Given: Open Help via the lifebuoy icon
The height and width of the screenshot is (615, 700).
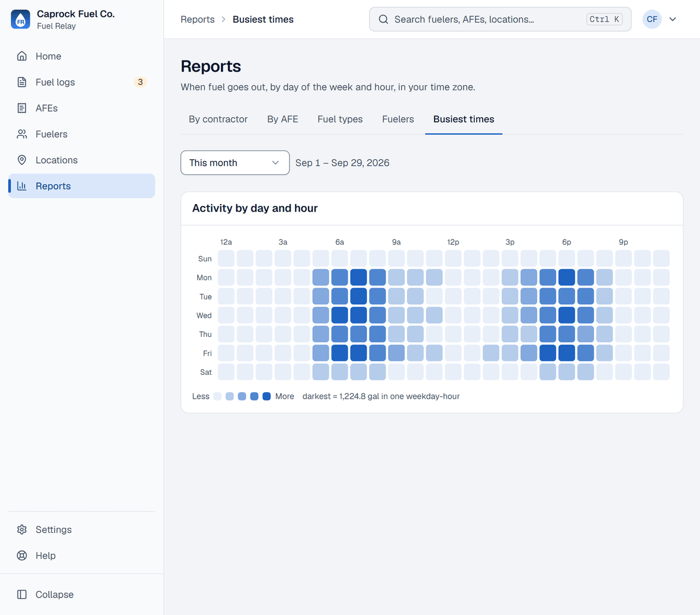Looking at the screenshot, I should pyautogui.click(x=22, y=556).
